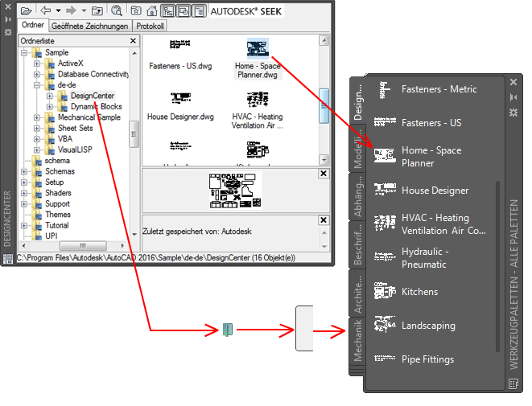The width and height of the screenshot is (532, 406).
Task: Select the HVAC - Heating Ventilation Air file
Action: coord(258,110)
